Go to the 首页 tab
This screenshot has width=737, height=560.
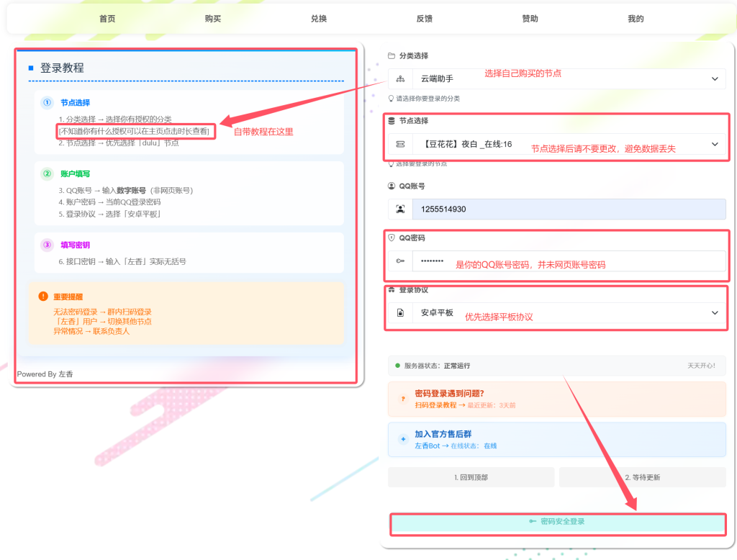(107, 19)
